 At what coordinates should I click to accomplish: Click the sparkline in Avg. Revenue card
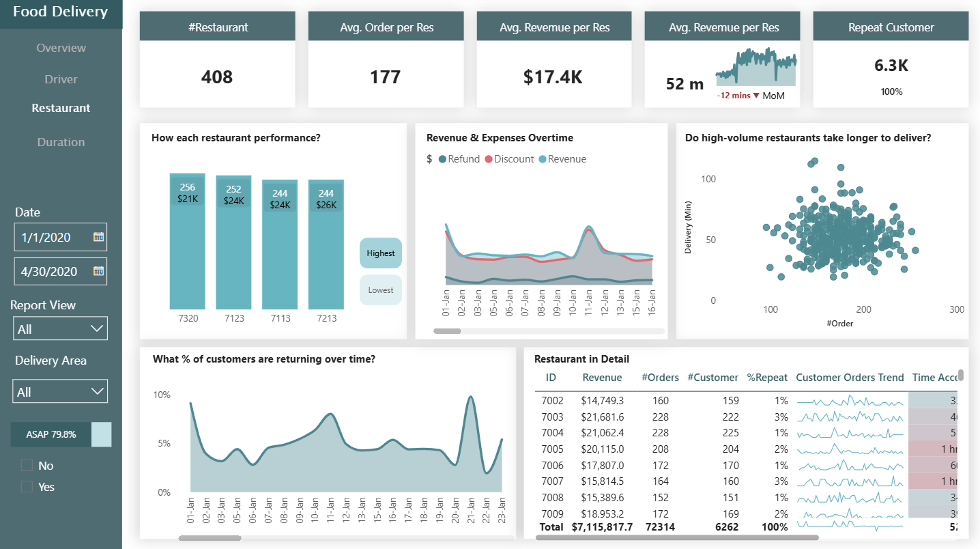(755, 68)
